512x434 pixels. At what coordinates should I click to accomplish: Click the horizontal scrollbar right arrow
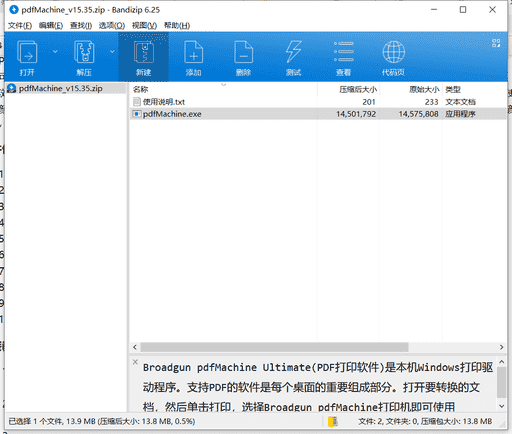[x=501, y=347]
